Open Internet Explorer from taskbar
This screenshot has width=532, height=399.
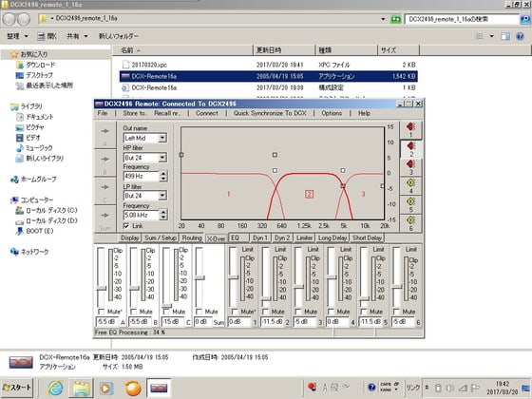pos(55,388)
